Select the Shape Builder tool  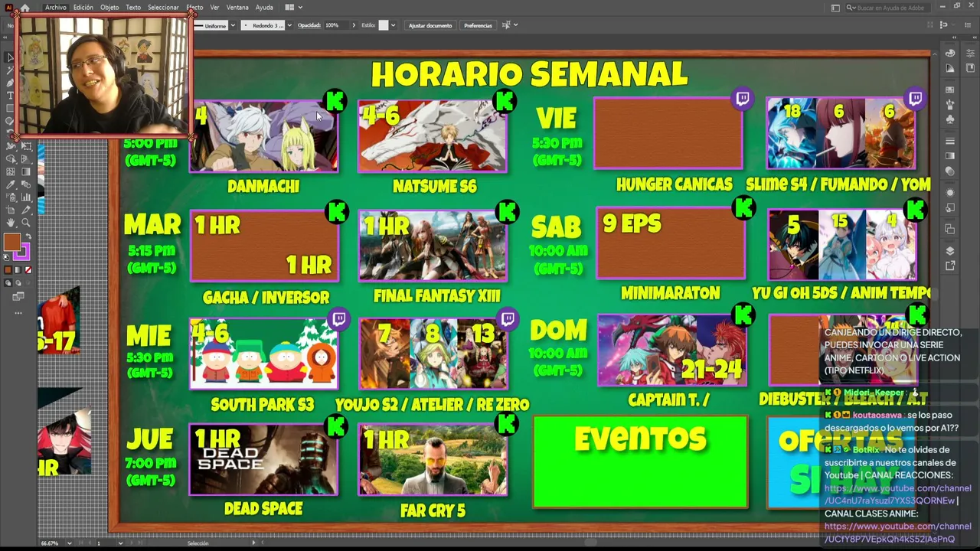(x=11, y=159)
